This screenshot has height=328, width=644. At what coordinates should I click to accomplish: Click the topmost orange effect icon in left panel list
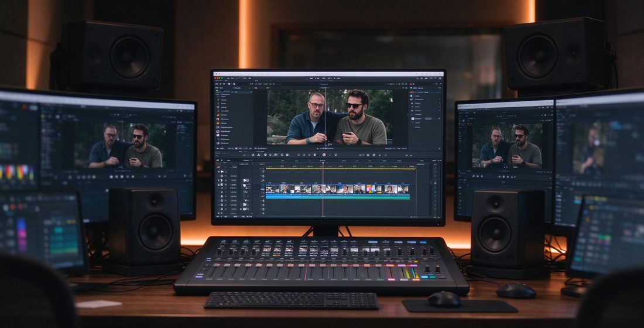(218, 115)
